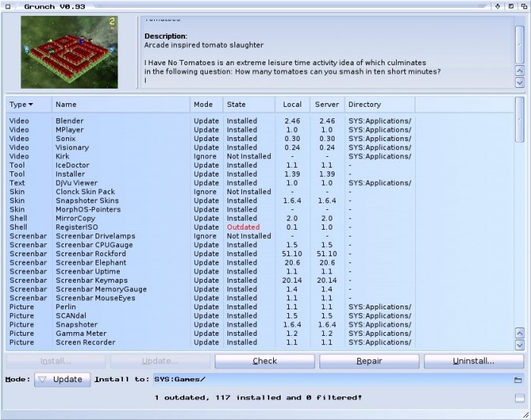531x420 pixels.
Task: Open the Mode cycle dropdown set to Update
Action: pos(62,379)
